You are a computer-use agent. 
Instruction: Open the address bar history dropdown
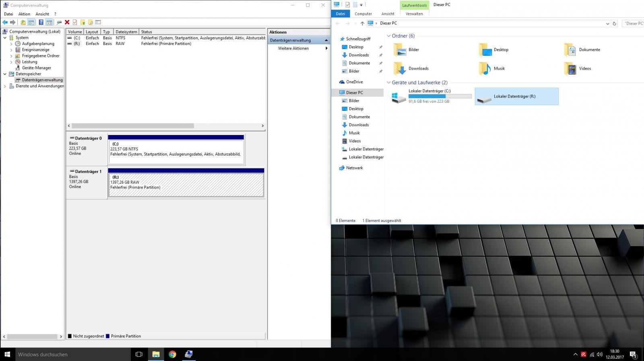click(607, 23)
